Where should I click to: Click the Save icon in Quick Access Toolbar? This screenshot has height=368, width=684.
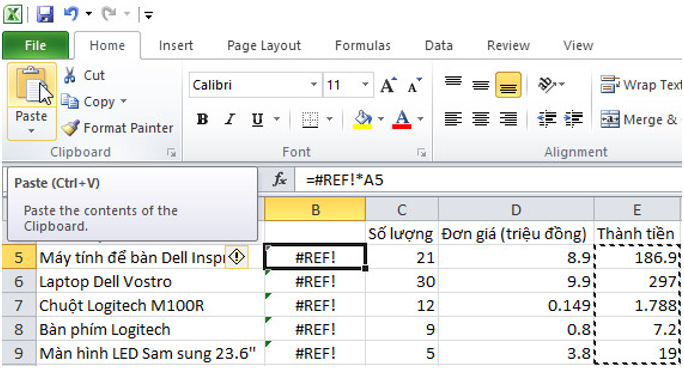click(45, 14)
